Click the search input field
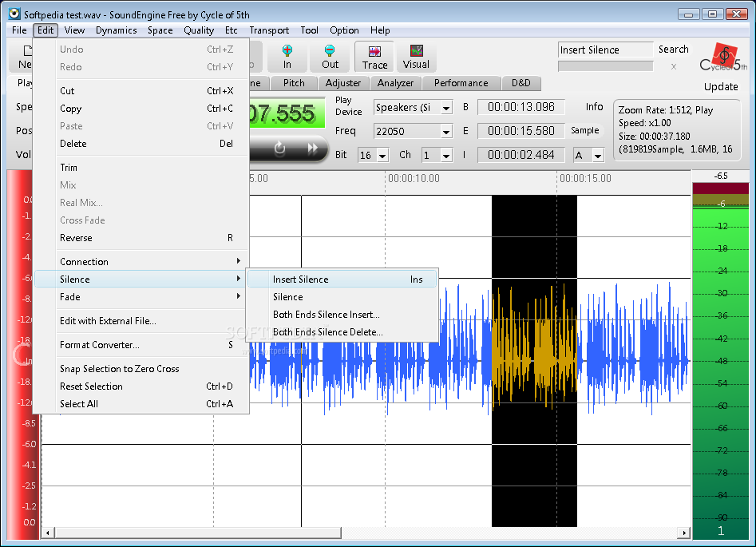This screenshot has width=756, height=547. pos(606,50)
